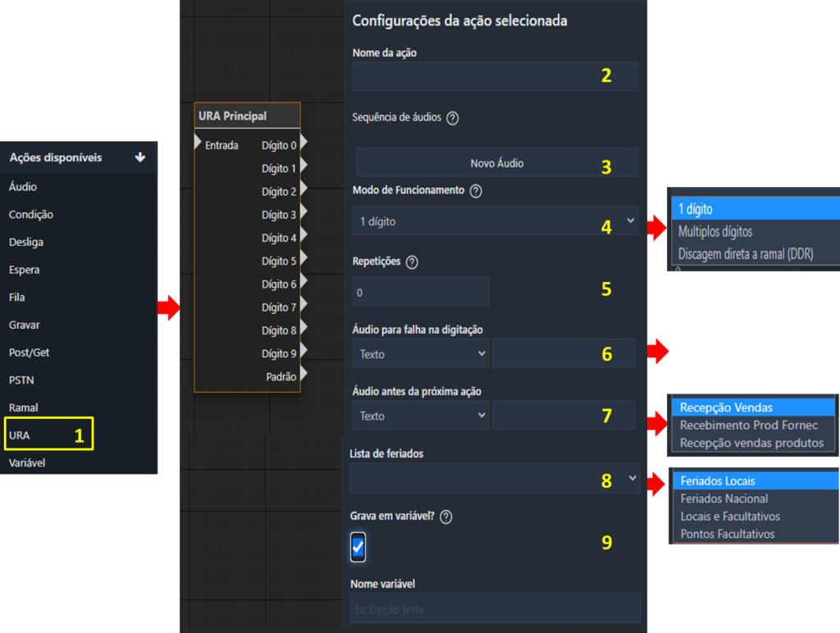This screenshot has width=840, height=633.
Task: Click the help icon next to Repetições
Action: (x=412, y=262)
